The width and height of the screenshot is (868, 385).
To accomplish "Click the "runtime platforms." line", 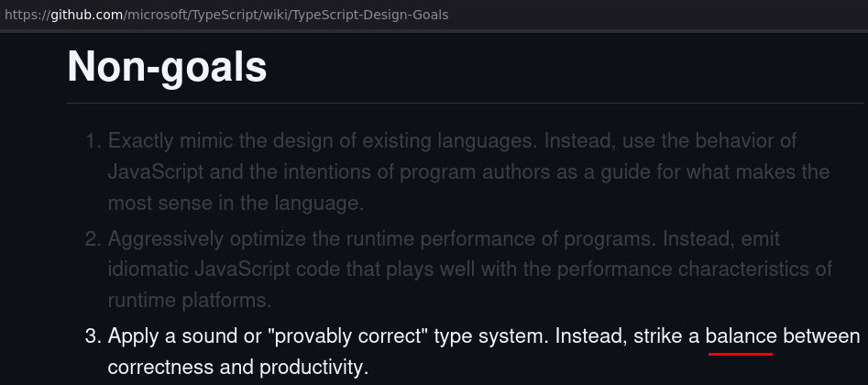I will [190, 300].
